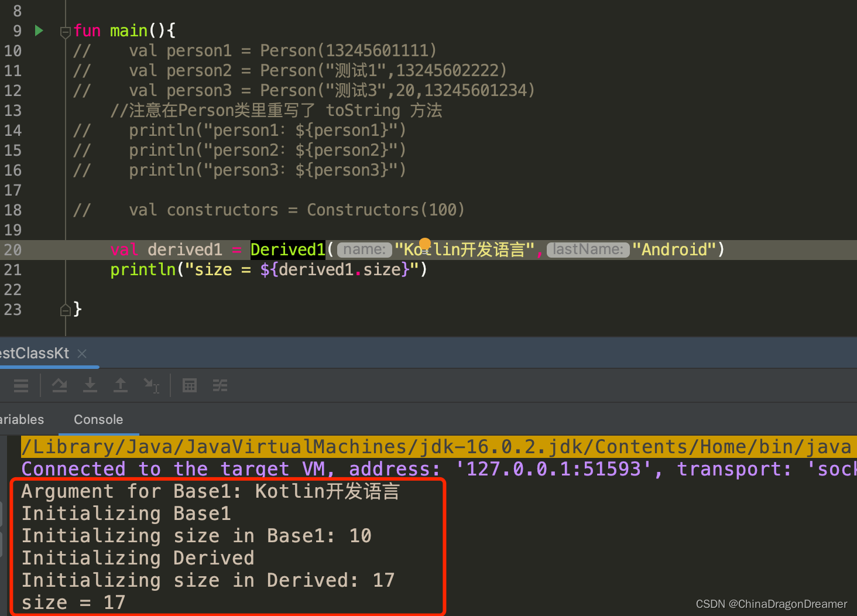The height and width of the screenshot is (616, 857).
Task: Click commented "val constructors" line 18
Action: 269,210
